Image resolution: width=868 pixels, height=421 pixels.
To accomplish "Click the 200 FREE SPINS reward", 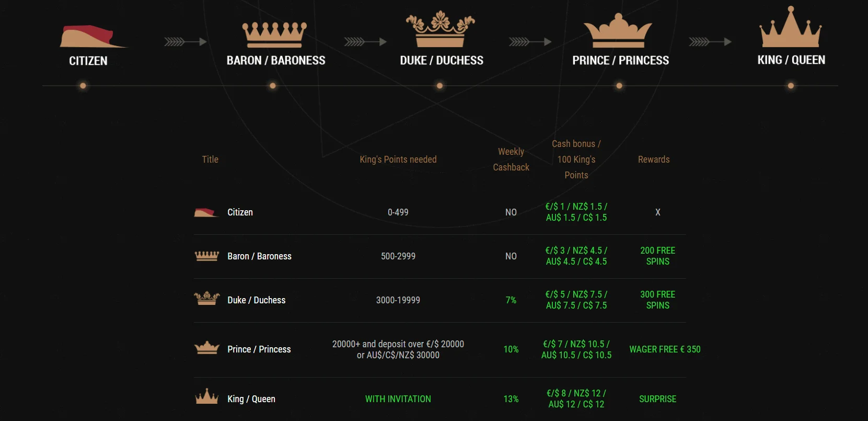I will click(x=657, y=256).
